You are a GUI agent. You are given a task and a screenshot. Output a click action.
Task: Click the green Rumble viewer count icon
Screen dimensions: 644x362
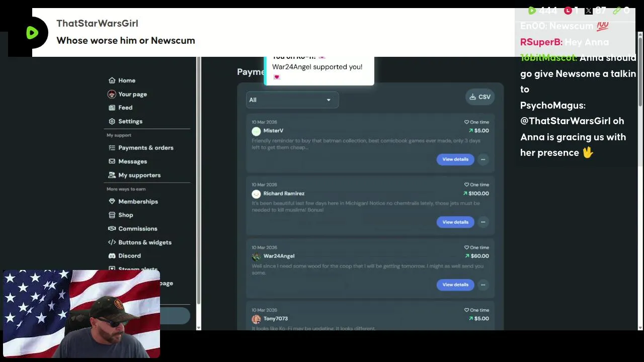click(x=532, y=11)
